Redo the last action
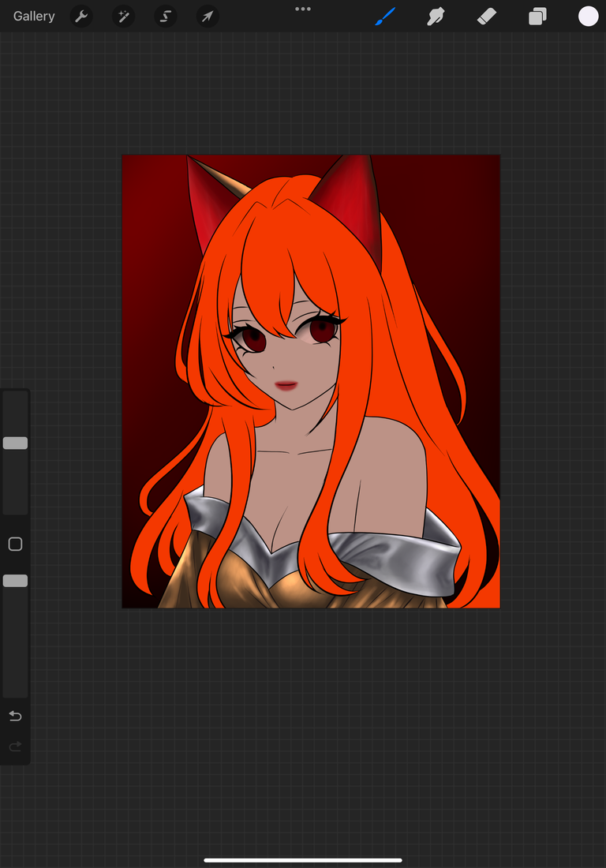The width and height of the screenshot is (606, 868). click(16, 746)
